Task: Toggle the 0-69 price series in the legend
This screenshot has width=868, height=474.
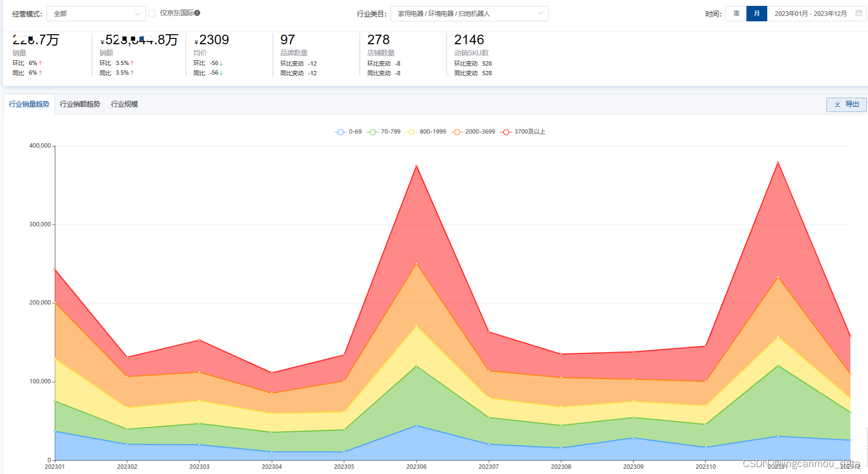Action: click(x=348, y=132)
